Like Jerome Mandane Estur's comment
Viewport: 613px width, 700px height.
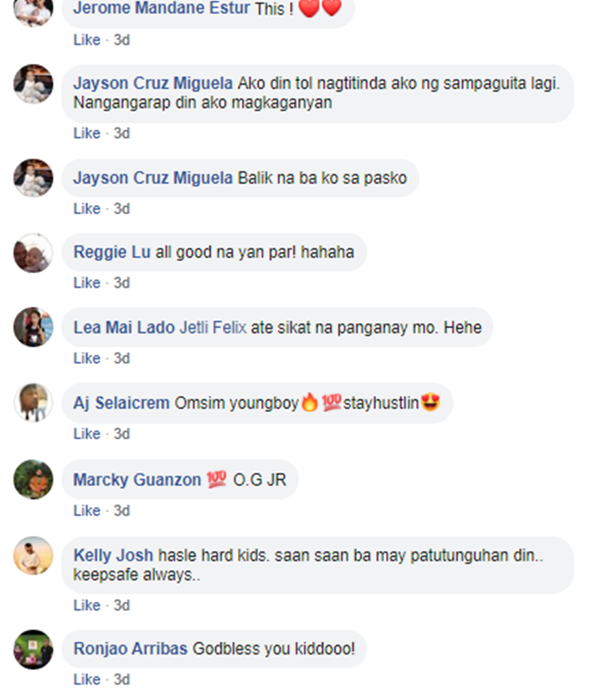87,40
